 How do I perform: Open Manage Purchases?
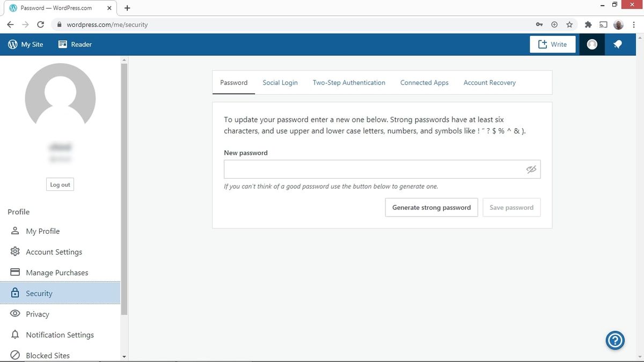pos(57,272)
